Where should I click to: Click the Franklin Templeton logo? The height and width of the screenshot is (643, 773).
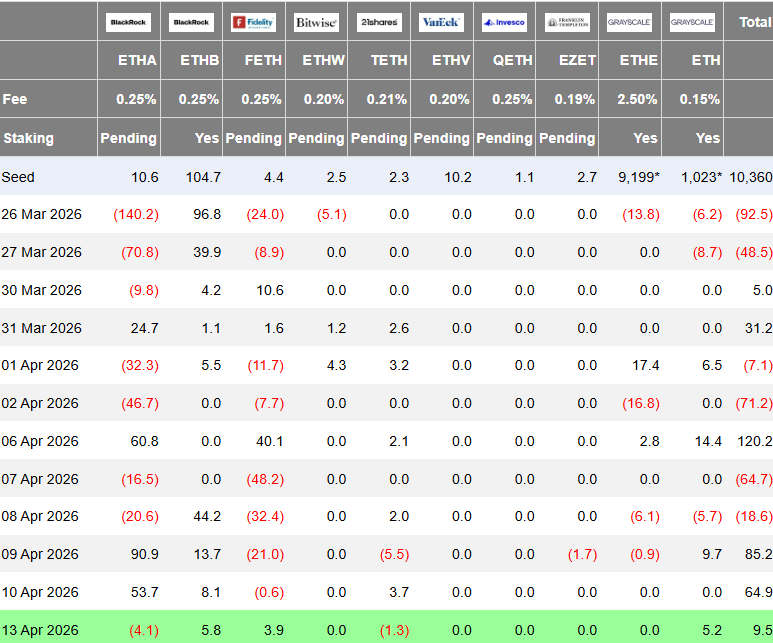567,22
